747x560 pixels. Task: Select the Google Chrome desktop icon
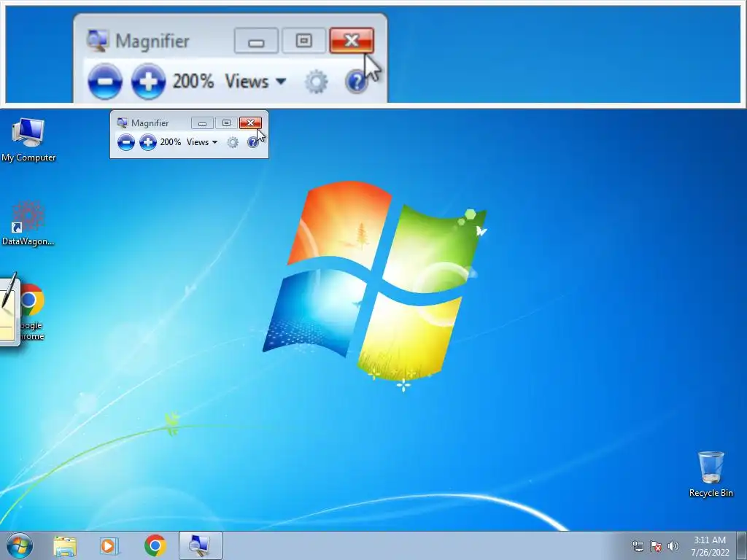pos(32,312)
